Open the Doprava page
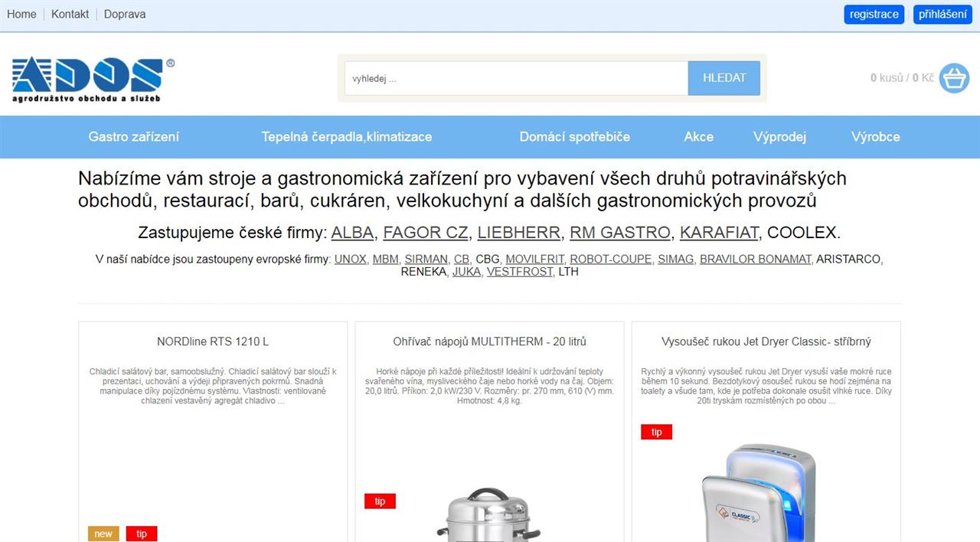 125,15
